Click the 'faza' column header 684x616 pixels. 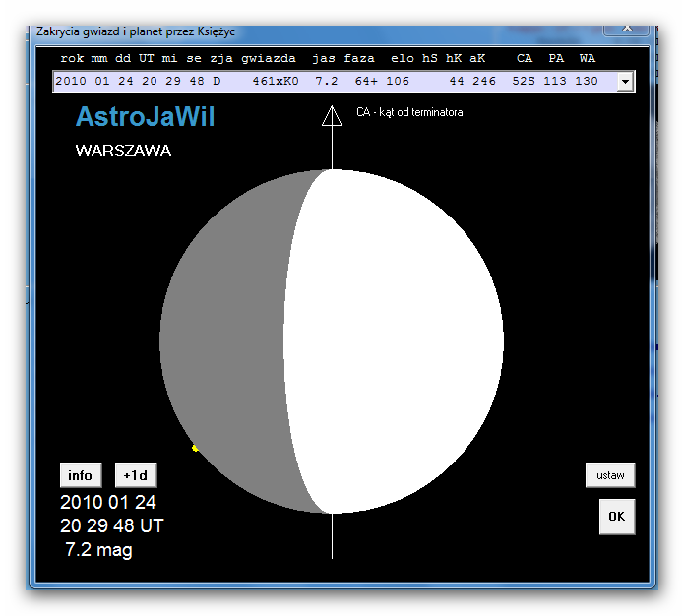point(359,58)
